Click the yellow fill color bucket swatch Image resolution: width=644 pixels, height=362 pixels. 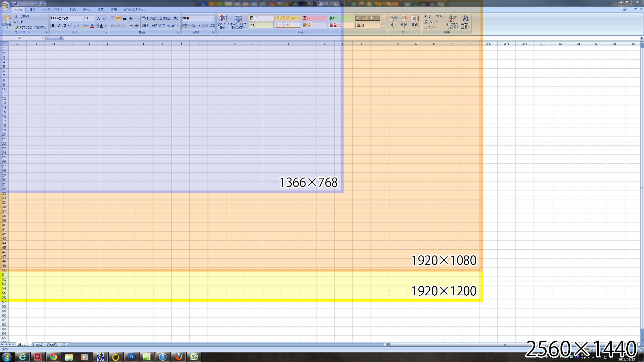pyautogui.click(x=84, y=26)
